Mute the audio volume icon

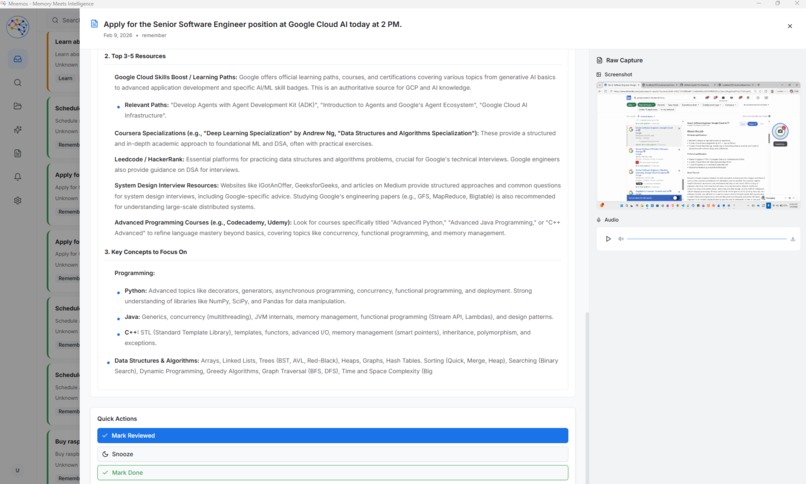(x=620, y=239)
